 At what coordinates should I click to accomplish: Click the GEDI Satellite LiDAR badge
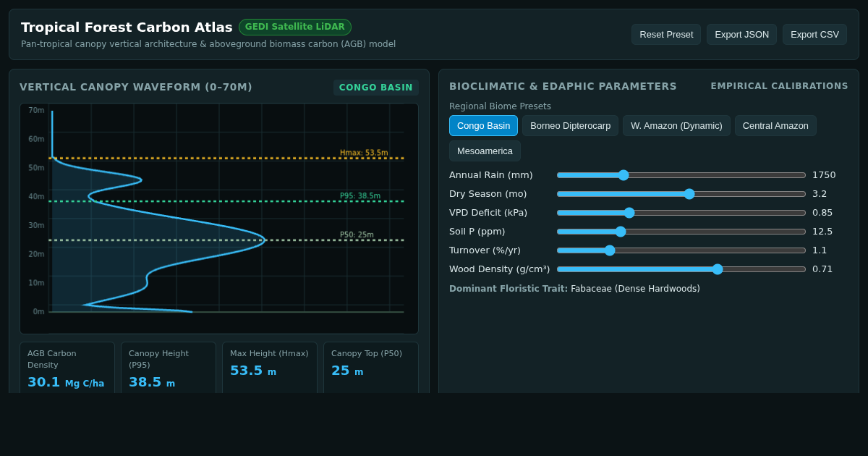pyautogui.click(x=295, y=28)
